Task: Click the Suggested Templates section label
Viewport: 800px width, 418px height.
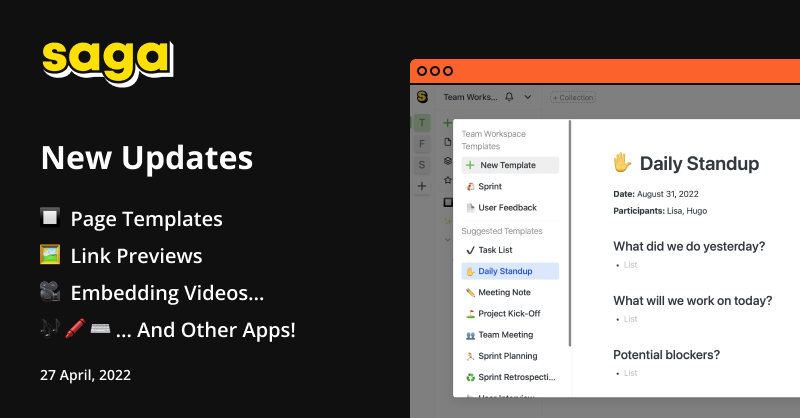Action: point(502,231)
